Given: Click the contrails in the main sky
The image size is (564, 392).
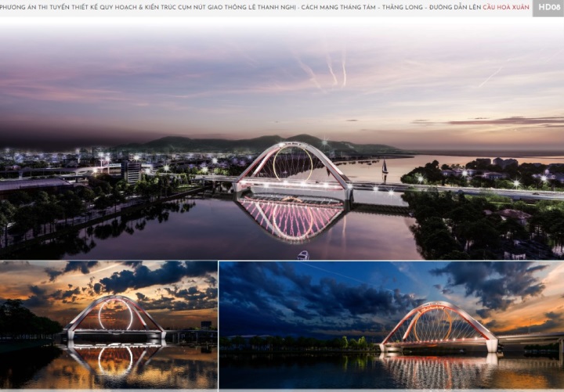Looking at the screenshot, I should 329,70.
